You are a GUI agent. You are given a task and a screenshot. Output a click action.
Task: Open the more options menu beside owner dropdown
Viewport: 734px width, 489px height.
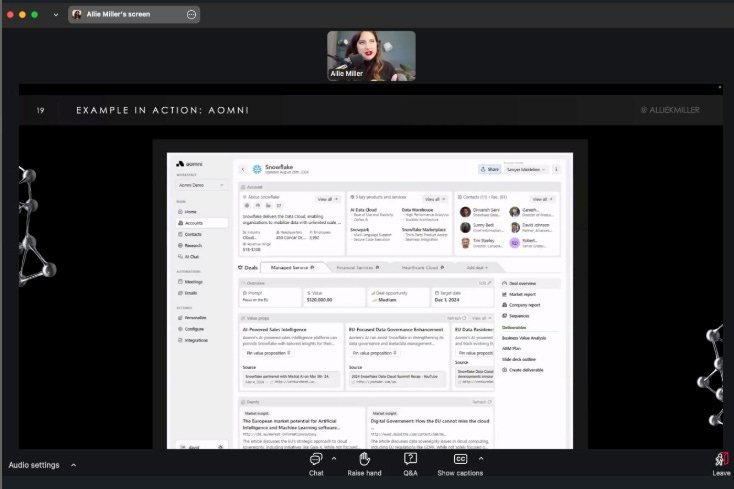556,169
